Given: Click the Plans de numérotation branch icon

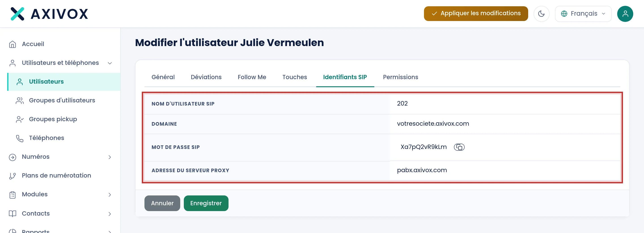Looking at the screenshot, I should coord(13,176).
